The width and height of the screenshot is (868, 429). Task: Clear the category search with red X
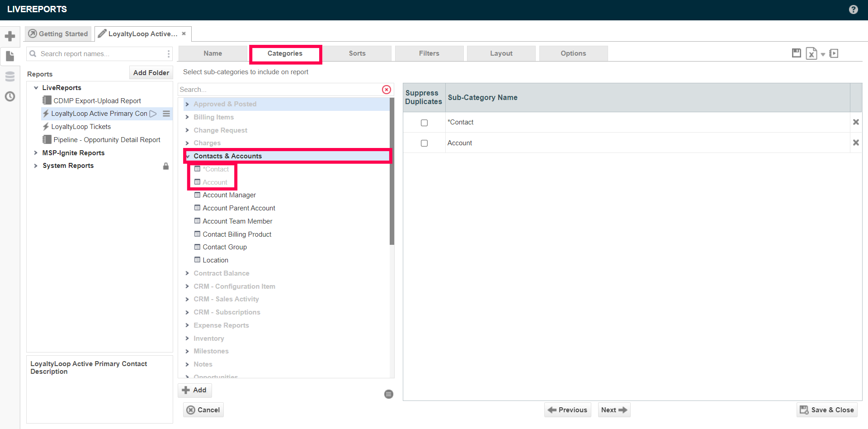pos(387,90)
